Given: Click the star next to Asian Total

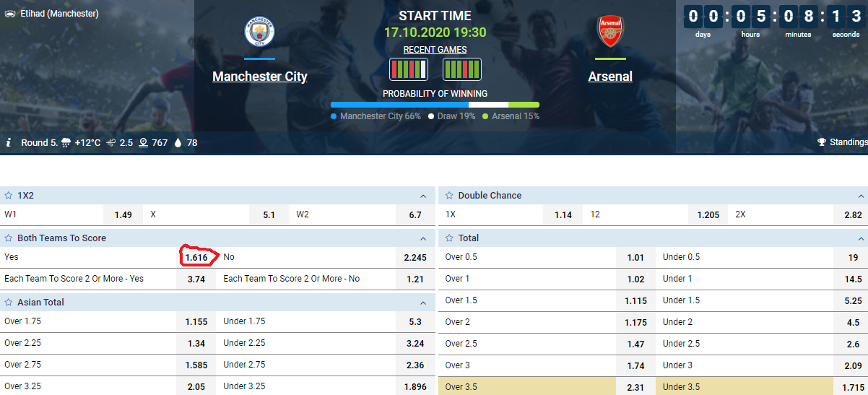Looking at the screenshot, I should click(9, 303).
